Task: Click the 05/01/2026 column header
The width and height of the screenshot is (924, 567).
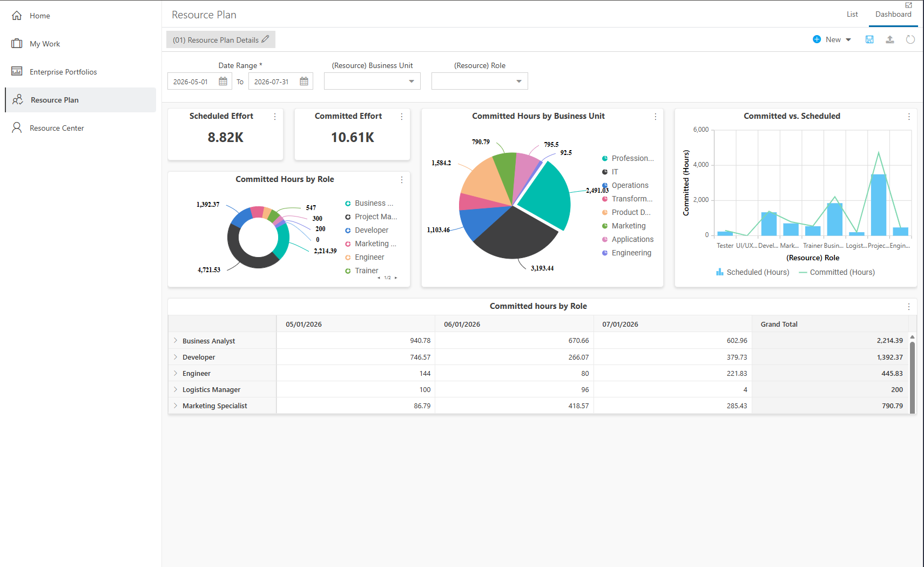Action: click(x=356, y=324)
